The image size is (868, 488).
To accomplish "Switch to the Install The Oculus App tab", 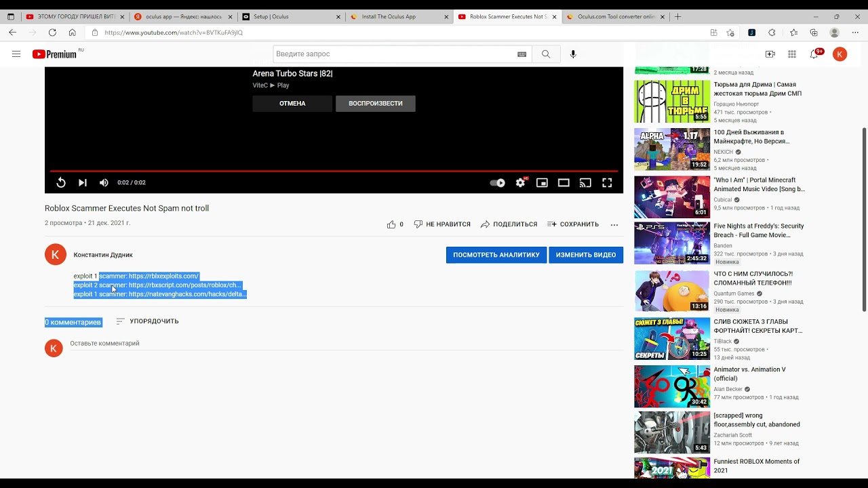I will click(x=399, y=17).
